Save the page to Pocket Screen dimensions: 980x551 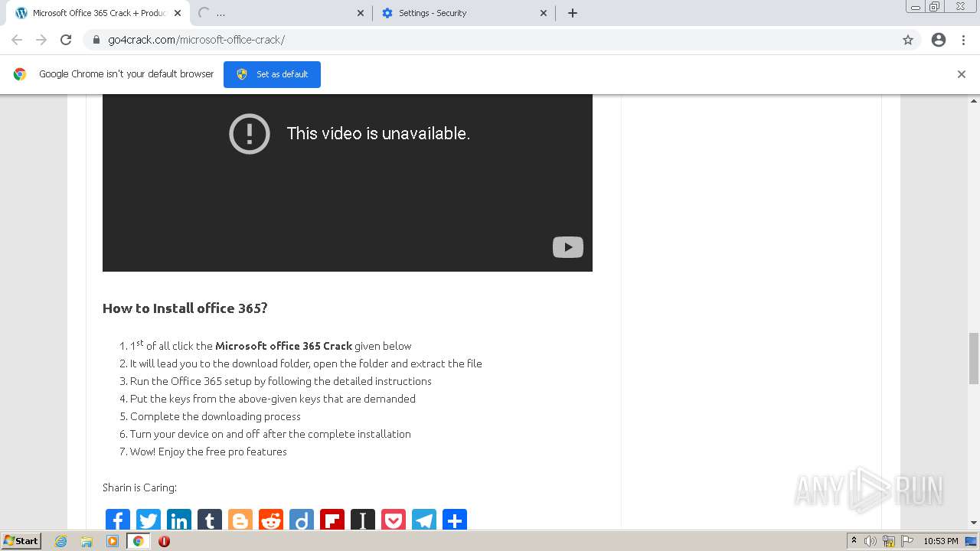pyautogui.click(x=394, y=520)
